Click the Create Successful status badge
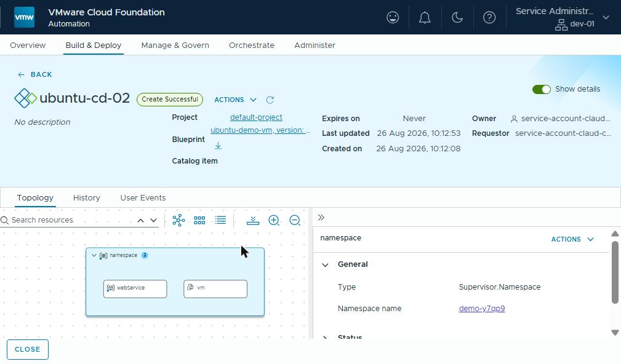Image resolution: width=621 pixels, height=364 pixels. [x=169, y=100]
